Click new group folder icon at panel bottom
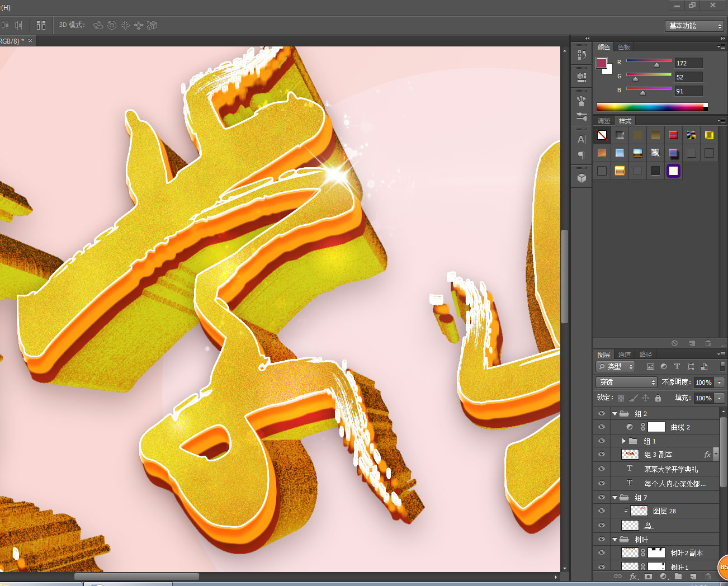 (678, 576)
